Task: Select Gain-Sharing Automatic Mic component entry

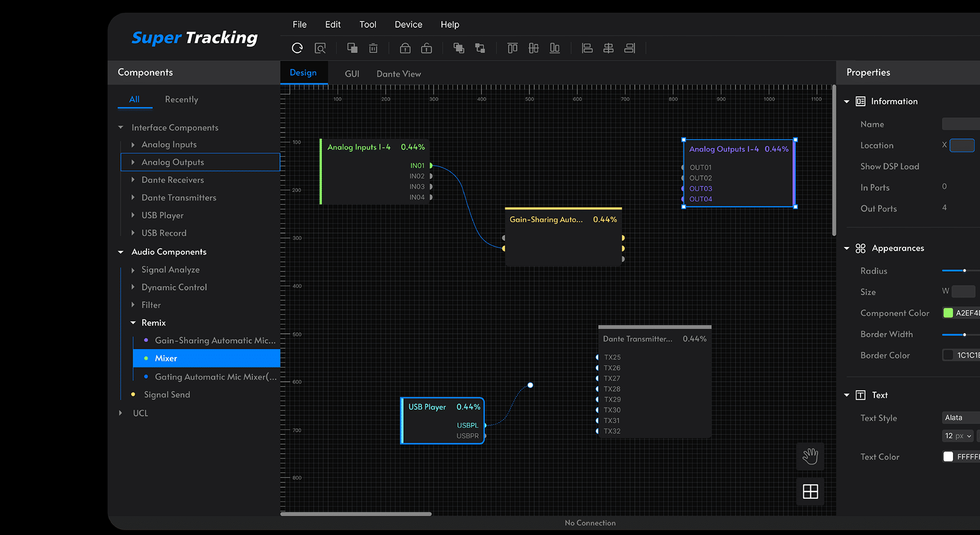Action: tap(214, 341)
